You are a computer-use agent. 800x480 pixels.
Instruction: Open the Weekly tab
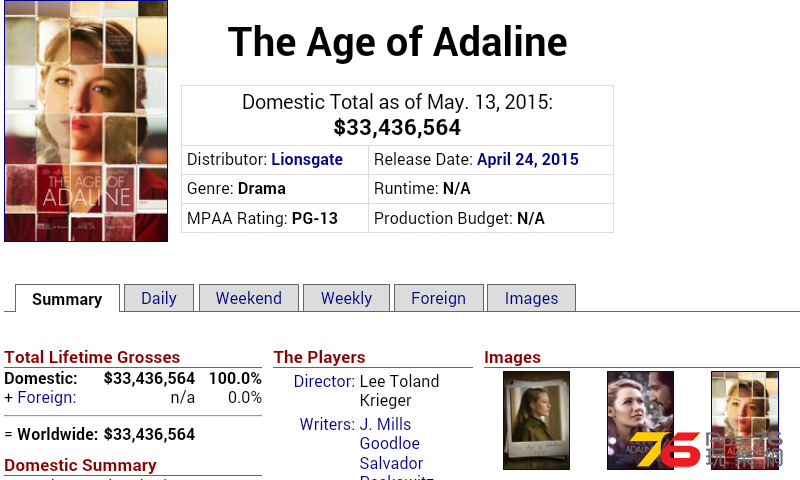(x=346, y=298)
